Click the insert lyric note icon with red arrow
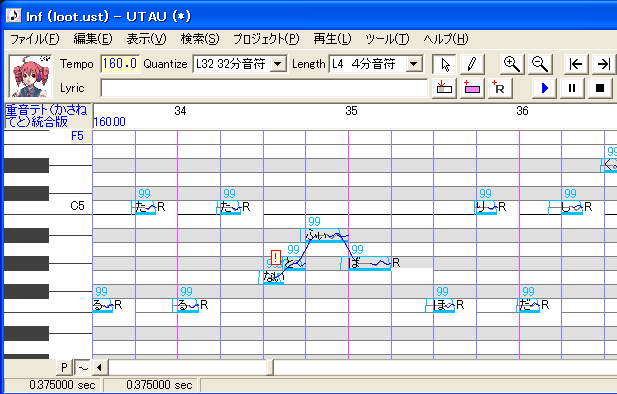The width and height of the screenshot is (617, 394). click(444, 88)
